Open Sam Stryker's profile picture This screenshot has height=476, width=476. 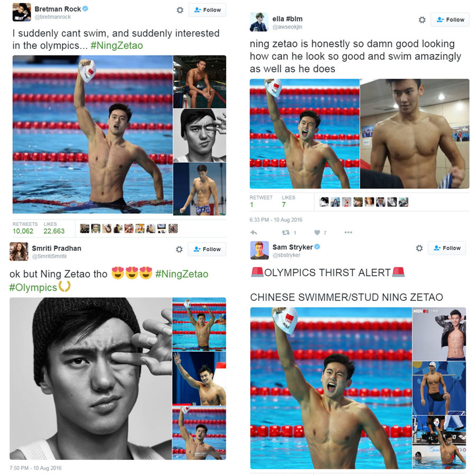point(259,250)
